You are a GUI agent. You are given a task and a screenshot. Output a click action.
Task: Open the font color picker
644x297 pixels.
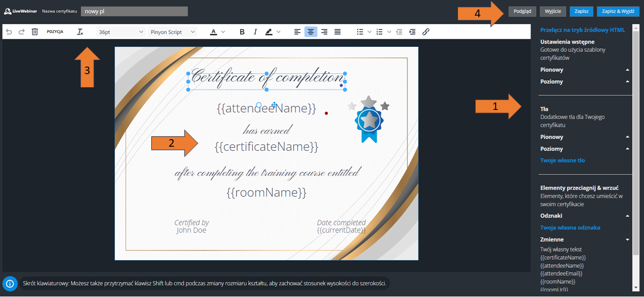click(213, 32)
